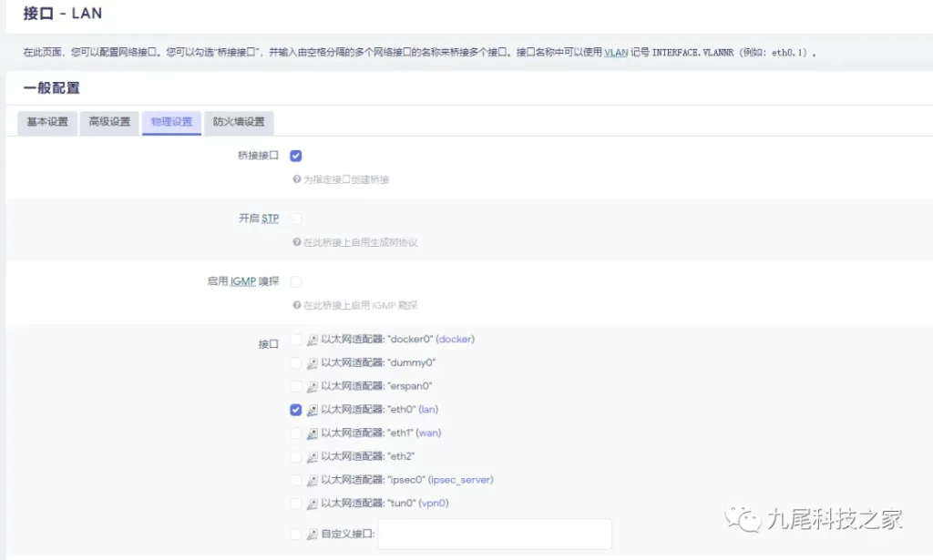Click the ipsec_server network link
This screenshot has width=933, height=560.
pyautogui.click(x=460, y=480)
